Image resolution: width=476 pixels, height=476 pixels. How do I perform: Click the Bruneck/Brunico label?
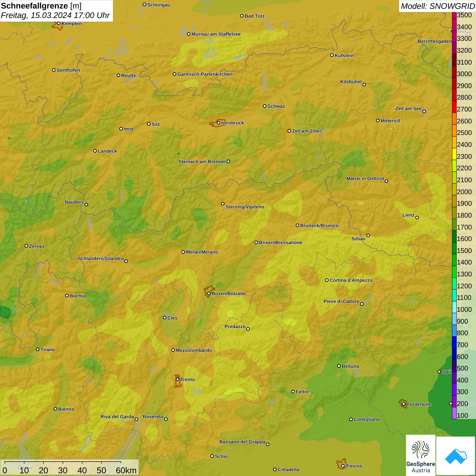pos(319,225)
